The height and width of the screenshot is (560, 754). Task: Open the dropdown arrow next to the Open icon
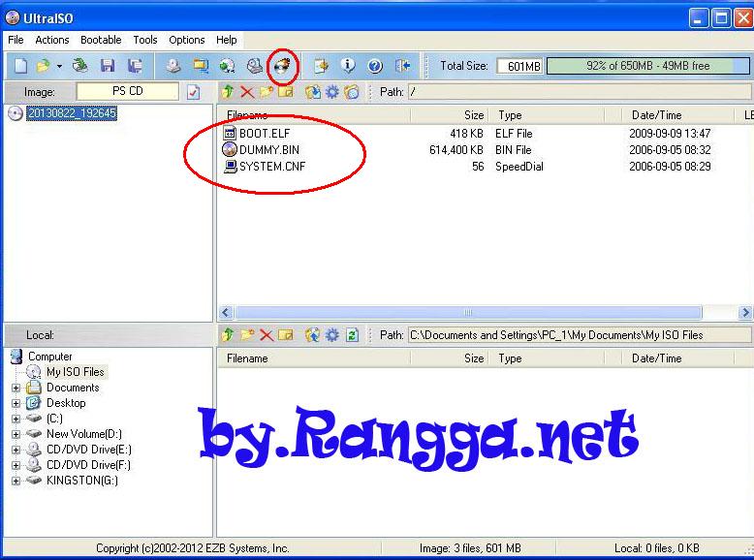(59, 66)
